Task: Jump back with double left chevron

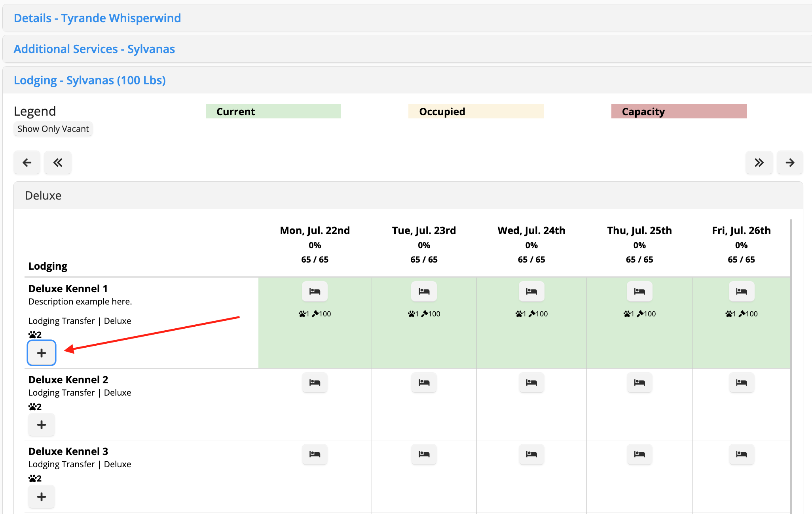Action: click(58, 162)
